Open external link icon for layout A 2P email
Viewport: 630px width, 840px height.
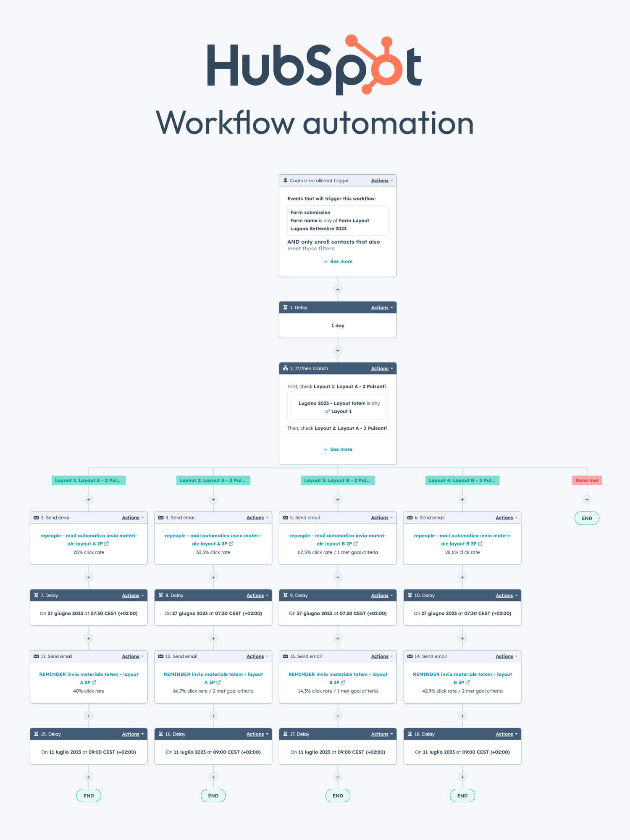(106, 543)
